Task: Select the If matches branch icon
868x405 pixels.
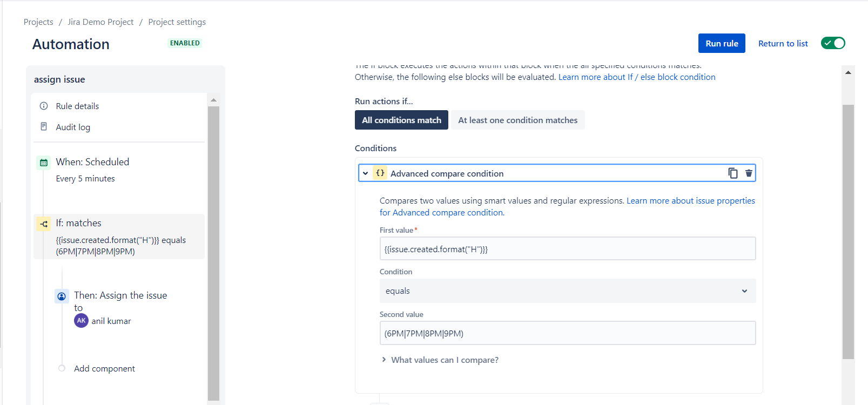Action: [44, 224]
